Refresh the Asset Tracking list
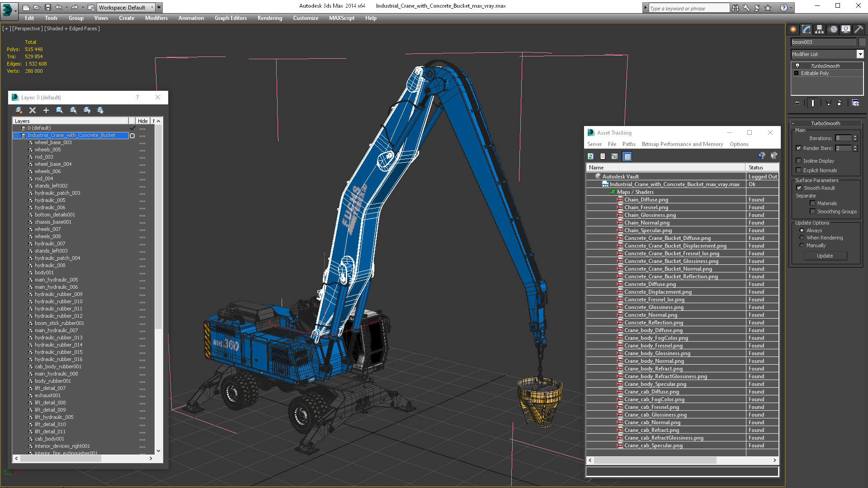This screenshot has height=488, width=868. click(590, 156)
